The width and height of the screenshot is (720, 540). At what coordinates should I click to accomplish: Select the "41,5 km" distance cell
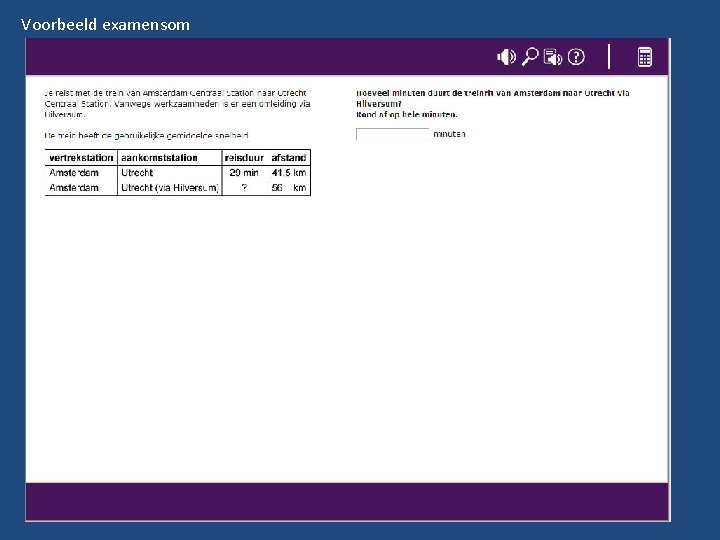click(x=288, y=173)
